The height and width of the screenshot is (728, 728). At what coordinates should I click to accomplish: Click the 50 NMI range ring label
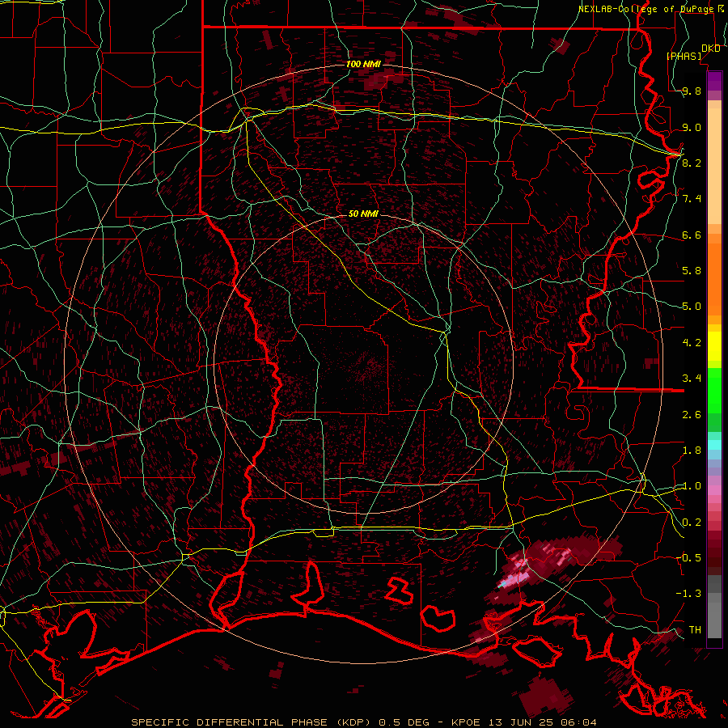pos(363,214)
